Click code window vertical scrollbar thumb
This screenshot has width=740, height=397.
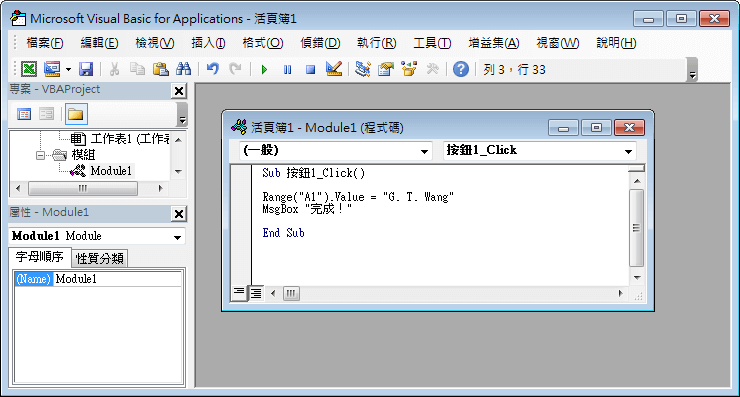click(x=636, y=228)
